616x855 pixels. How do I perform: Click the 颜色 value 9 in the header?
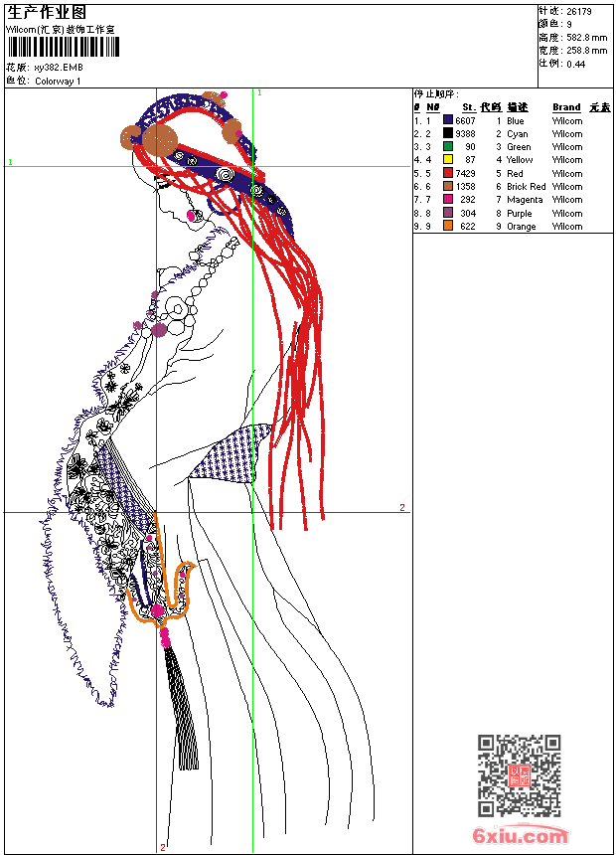point(569,25)
